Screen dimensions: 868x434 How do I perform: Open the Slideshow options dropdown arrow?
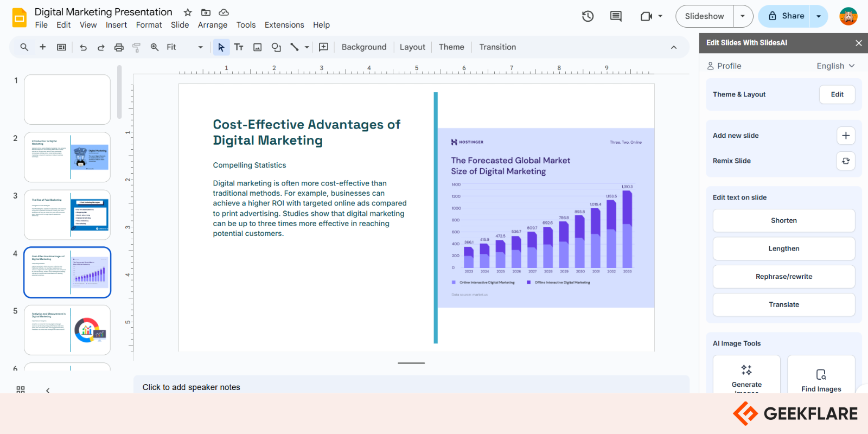click(743, 16)
